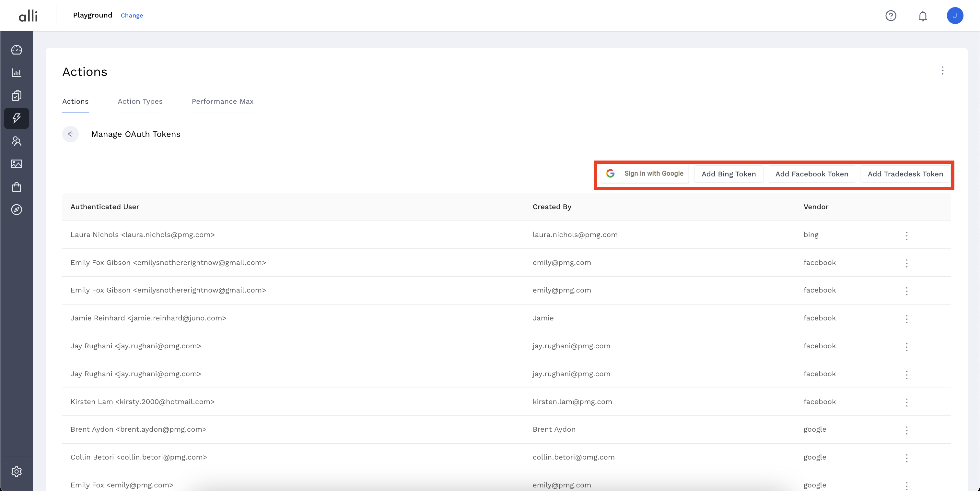The height and width of the screenshot is (491, 980).
Task: Switch to the Action Types tab
Action: pos(140,101)
